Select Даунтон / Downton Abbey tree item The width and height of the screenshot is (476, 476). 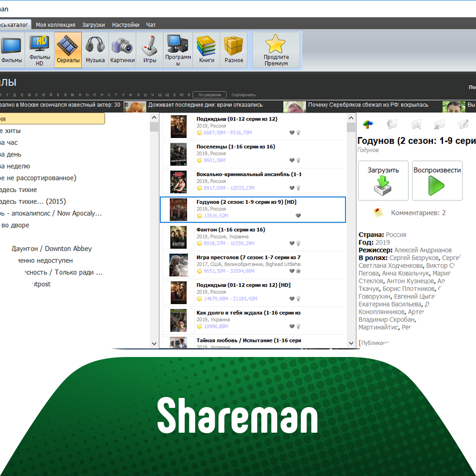tap(51, 248)
